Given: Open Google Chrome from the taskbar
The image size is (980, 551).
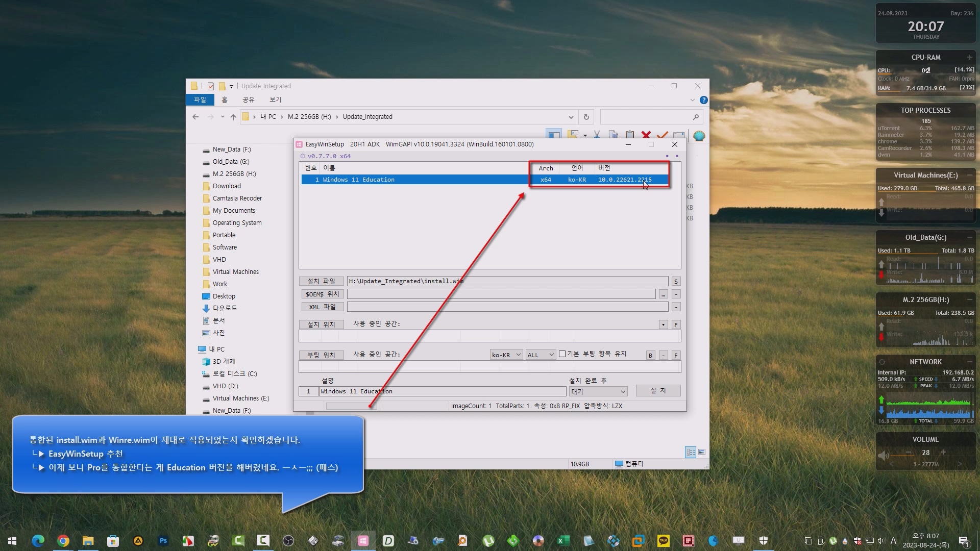Looking at the screenshot, I should point(63,541).
